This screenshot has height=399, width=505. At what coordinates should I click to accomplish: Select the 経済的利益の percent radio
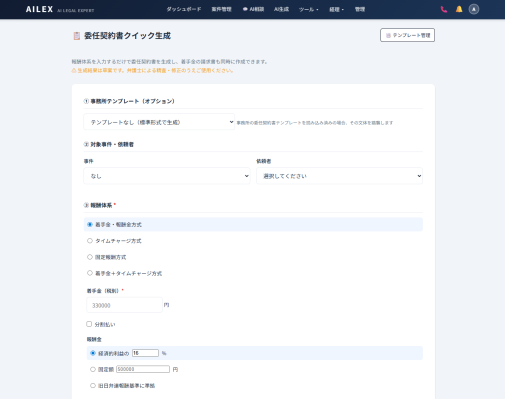pos(93,353)
